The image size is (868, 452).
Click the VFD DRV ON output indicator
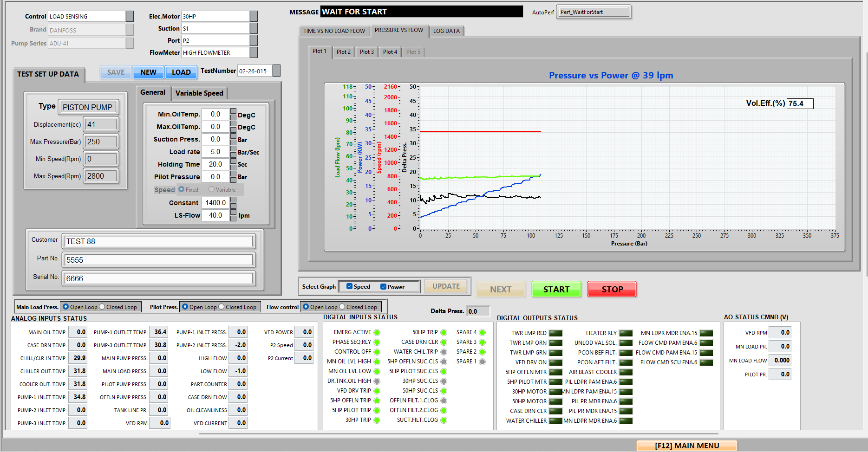(556, 362)
